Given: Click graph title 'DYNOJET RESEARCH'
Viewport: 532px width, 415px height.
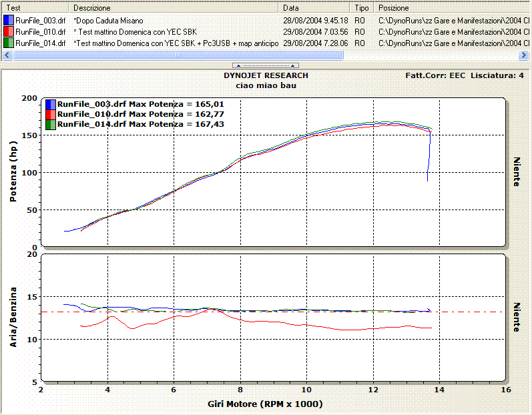Looking at the screenshot, I should [266, 75].
